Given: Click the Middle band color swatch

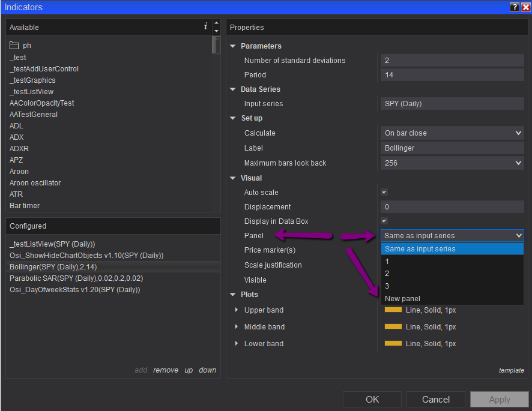Looking at the screenshot, I should point(393,327).
